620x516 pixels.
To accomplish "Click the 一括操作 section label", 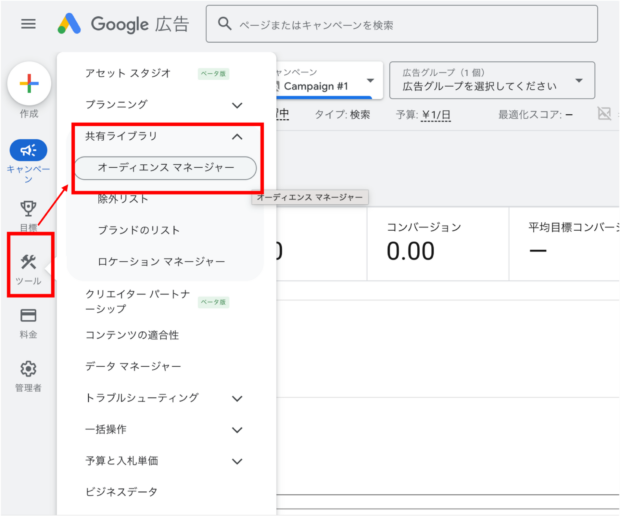I will click(106, 429).
